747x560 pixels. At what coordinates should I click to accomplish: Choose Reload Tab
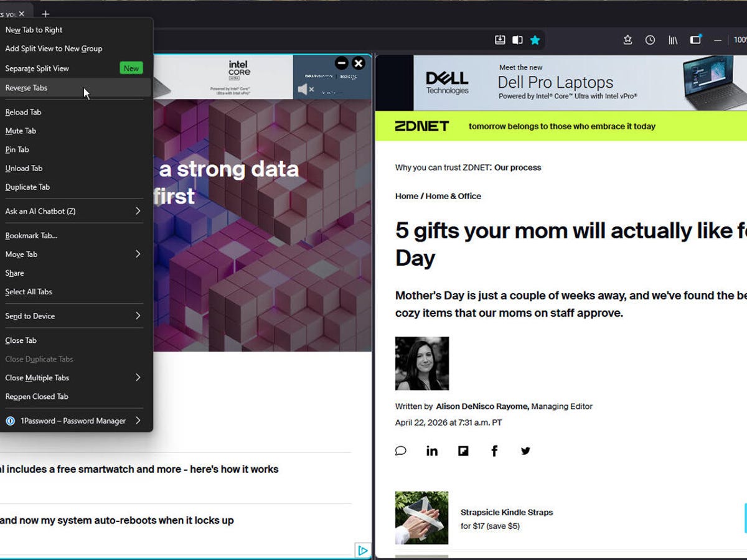(x=75, y=112)
